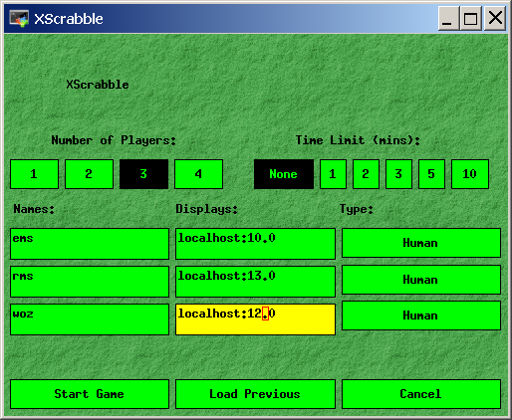Set number of players to 2
512x420 pixels.
click(x=89, y=174)
